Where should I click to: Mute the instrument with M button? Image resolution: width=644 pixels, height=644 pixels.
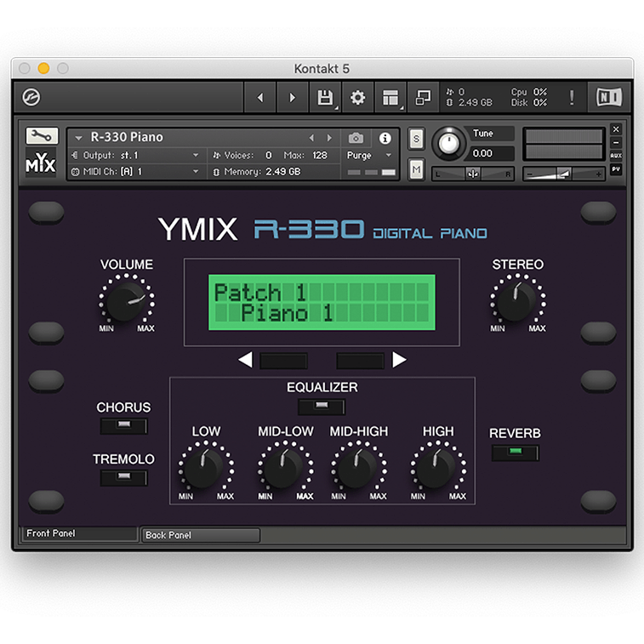(416, 169)
